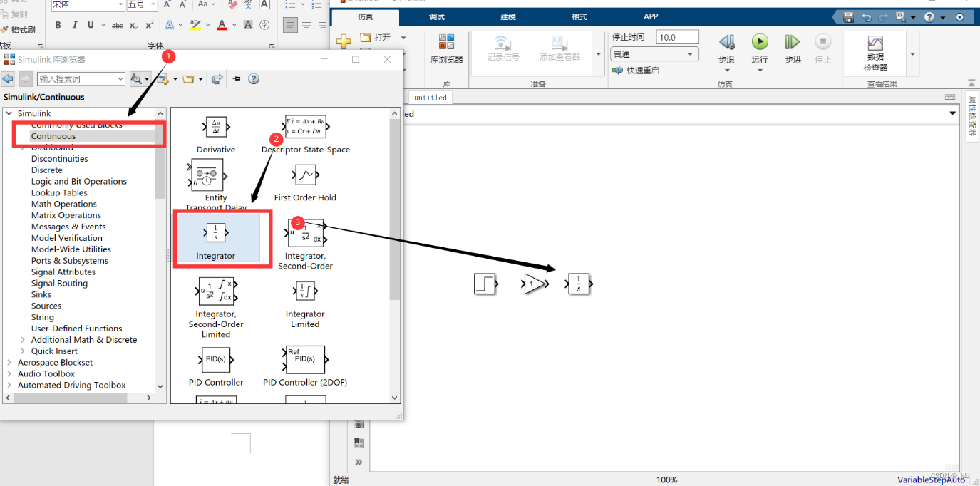Click the library browser search icon
The image size is (980, 486).
(x=136, y=78)
